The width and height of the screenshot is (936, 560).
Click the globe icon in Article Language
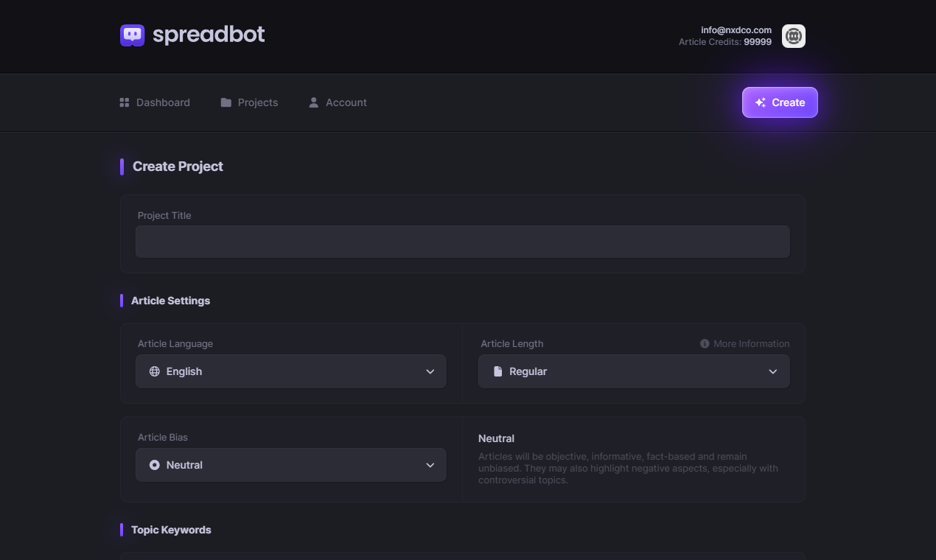point(155,371)
